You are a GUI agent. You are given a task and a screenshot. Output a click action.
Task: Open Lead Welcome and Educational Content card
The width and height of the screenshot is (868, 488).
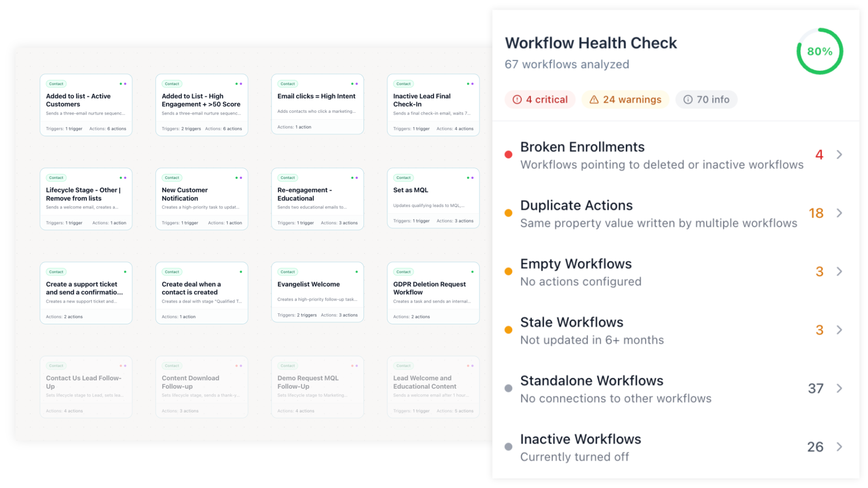[x=433, y=387]
